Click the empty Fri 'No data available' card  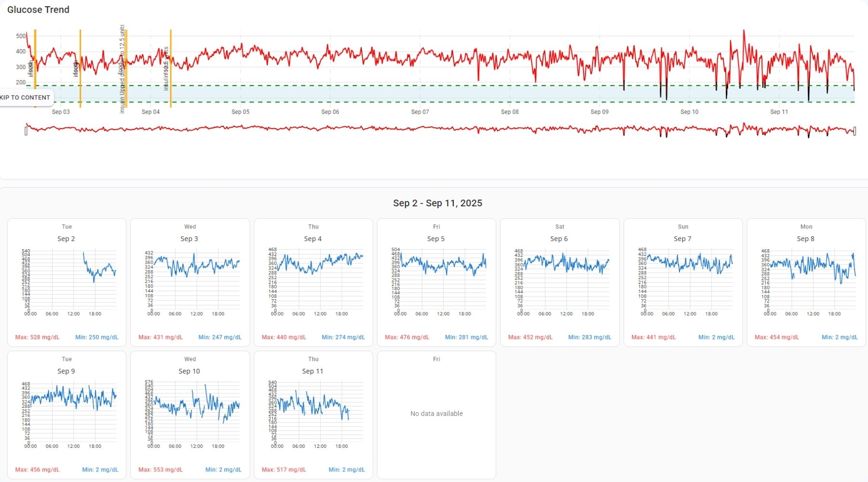tap(436, 414)
